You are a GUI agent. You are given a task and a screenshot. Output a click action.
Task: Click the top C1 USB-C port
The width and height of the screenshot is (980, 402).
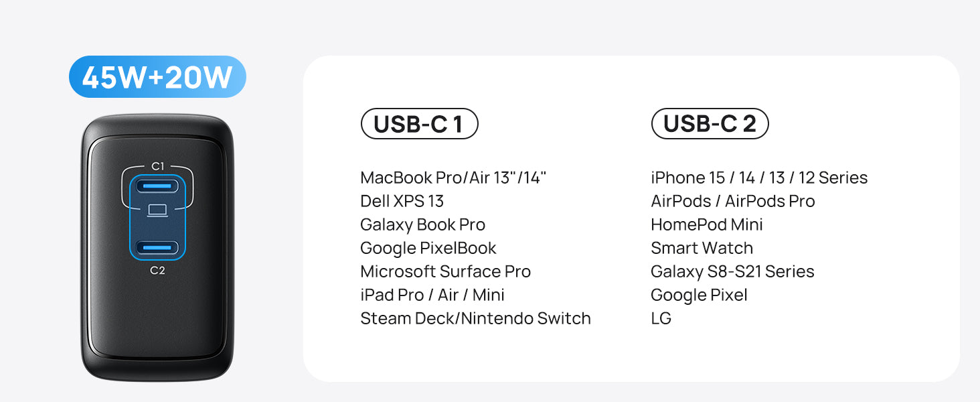(x=157, y=186)
